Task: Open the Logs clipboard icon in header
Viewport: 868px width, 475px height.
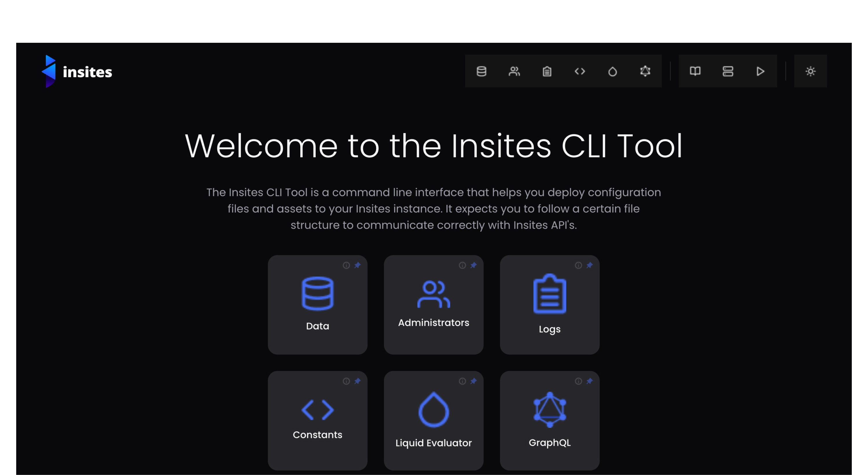Action: [547, 71]
